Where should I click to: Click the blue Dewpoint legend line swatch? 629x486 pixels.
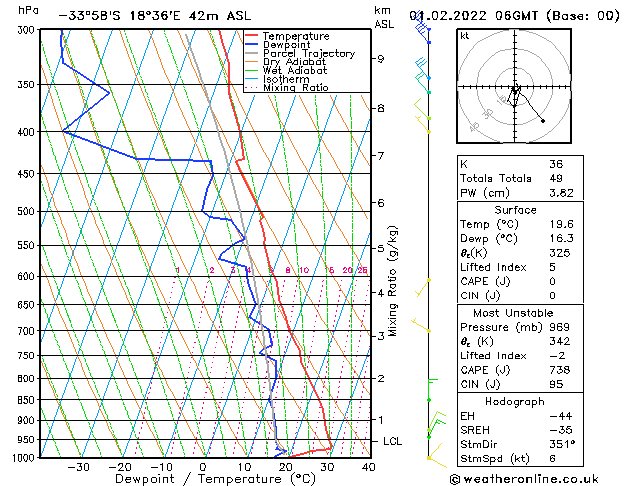click(x=252, y=45)
